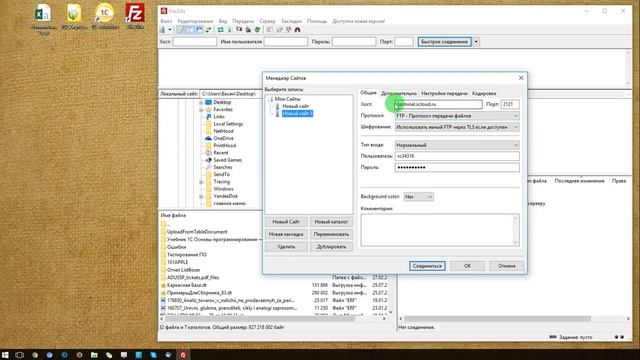Open Task View in the taskbar
The width and height of the screenshot is (640, 360).
click(19, 355)
